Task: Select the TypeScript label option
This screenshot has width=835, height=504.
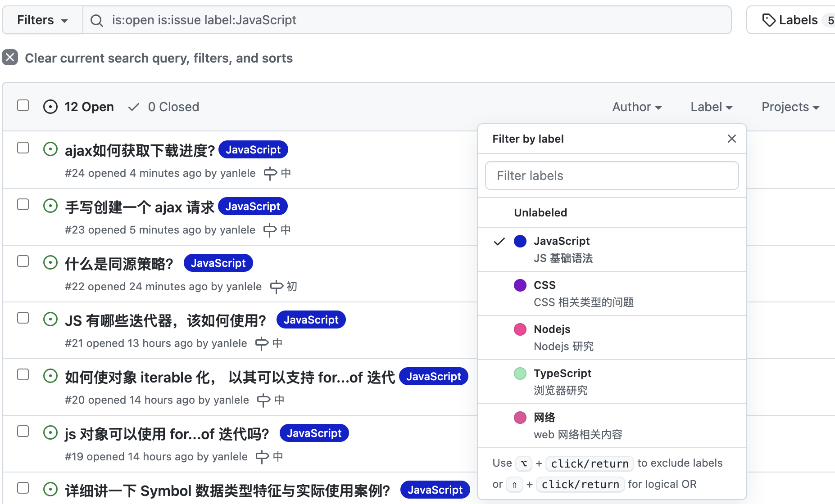Action: (612, 382)
